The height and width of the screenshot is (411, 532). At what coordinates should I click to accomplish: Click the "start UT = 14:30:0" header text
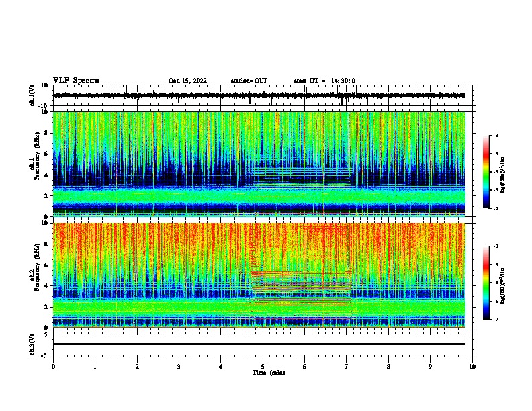(324, 81)
